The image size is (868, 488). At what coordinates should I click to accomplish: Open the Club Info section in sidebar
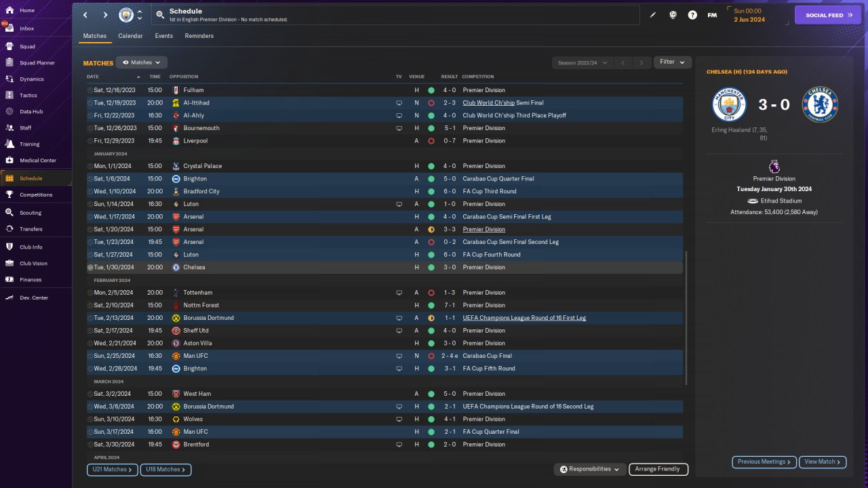coord(37,247)
